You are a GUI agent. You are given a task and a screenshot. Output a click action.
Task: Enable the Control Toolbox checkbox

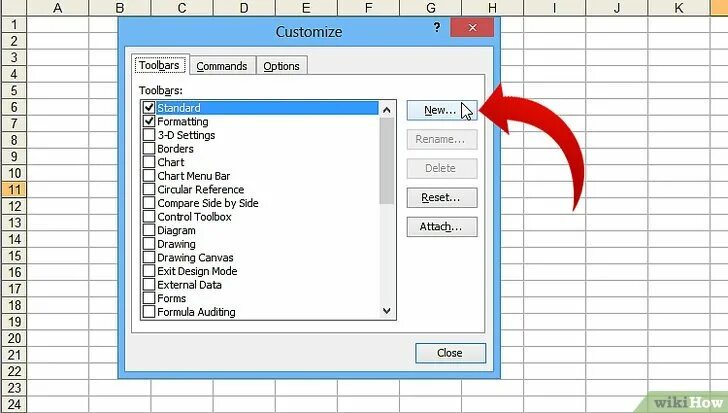coord(149,217)
